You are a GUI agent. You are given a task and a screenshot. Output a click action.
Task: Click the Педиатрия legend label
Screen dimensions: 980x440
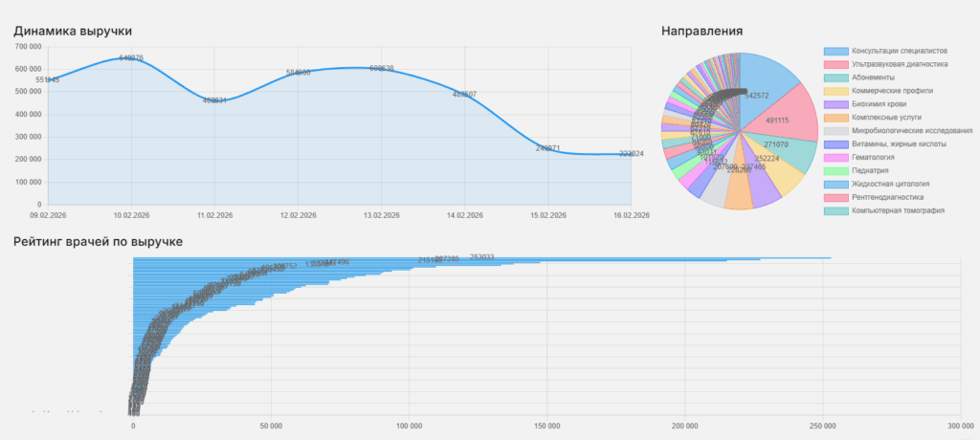click(871, 171)
